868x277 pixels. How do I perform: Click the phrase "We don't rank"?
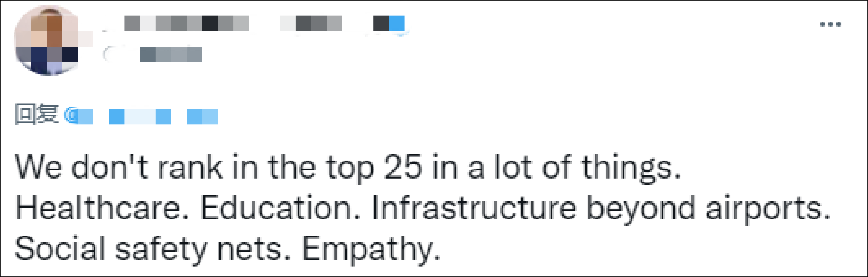[118, 167]
